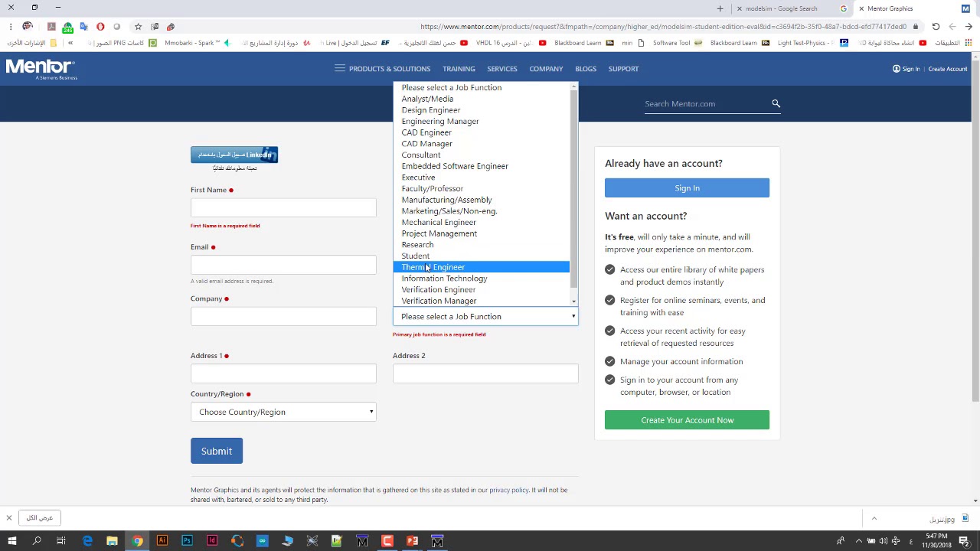Image resolution: width=980 pixels, height=551 pixels.
Task: Focus the Search Mentor.com field
Action: click(706, 103)
